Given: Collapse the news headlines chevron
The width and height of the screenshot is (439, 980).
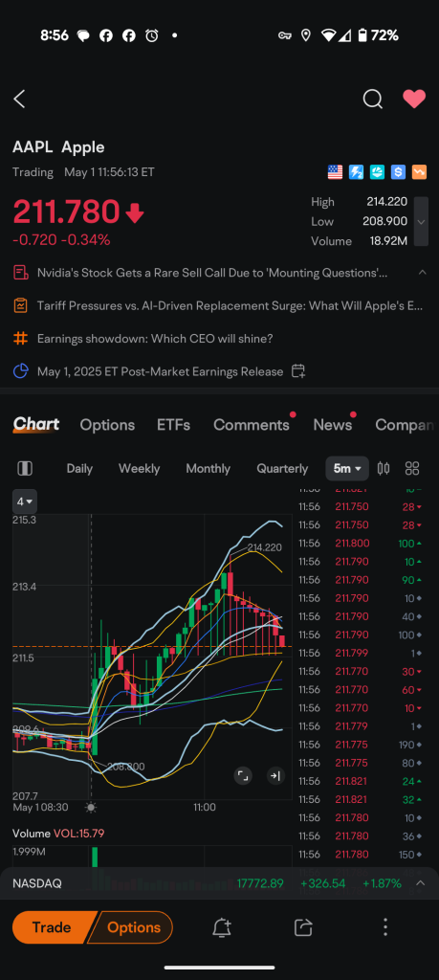Looking at the screenshot, I should tap(423, 273).
